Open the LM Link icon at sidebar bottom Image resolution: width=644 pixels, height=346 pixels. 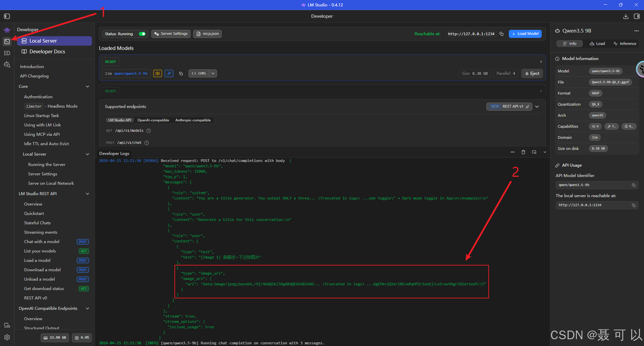coord(7,325)
